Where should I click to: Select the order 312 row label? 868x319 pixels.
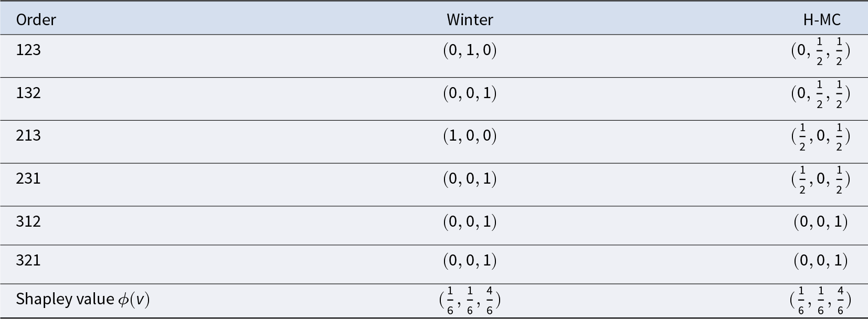pyautogui.click(x=28, y=221)
